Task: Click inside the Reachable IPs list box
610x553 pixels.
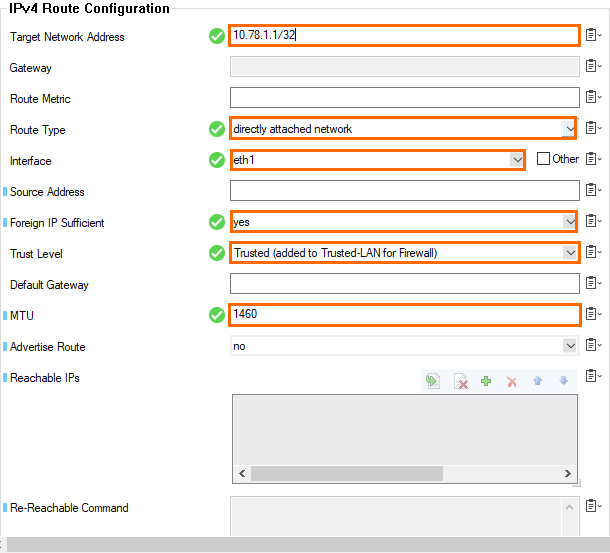Action: tap(405, 430)
